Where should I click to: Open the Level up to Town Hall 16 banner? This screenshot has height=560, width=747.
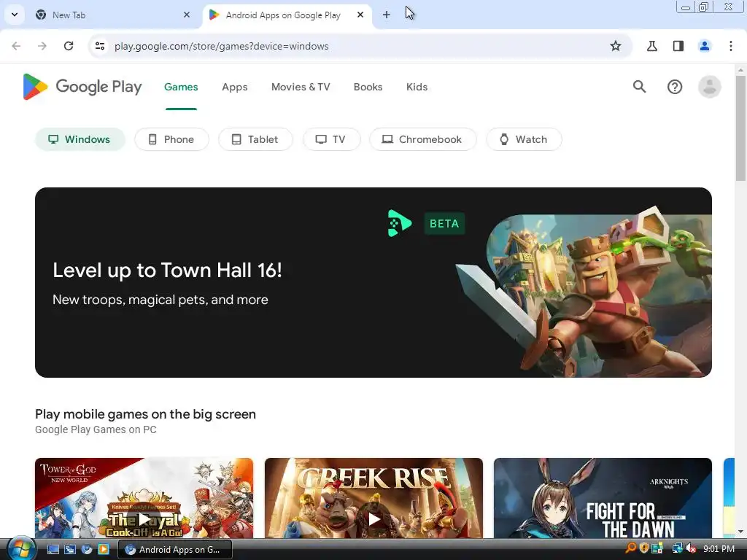[x=373, y=282]
